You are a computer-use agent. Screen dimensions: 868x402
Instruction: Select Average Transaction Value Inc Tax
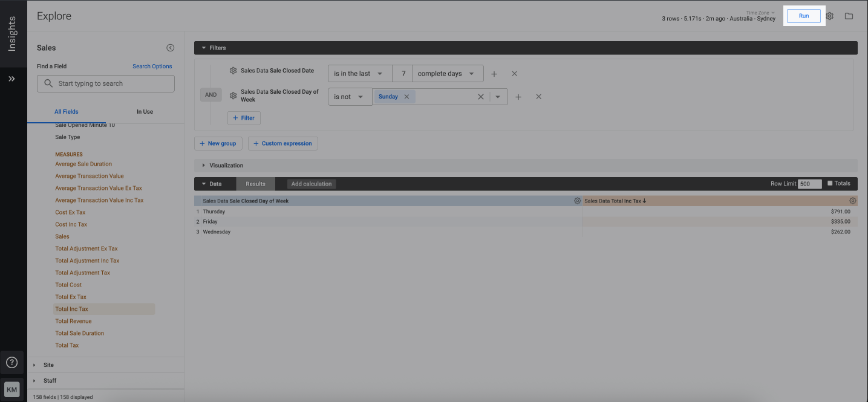[99, 200]
